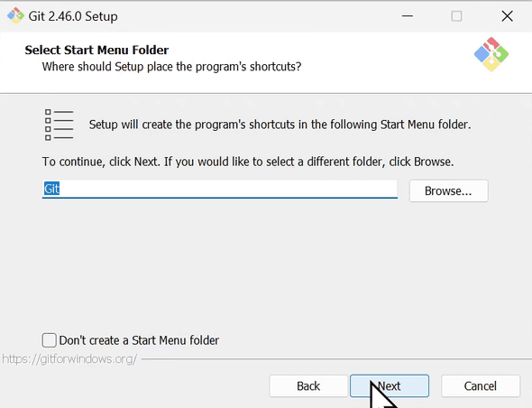Click the To continue, click Next instruction text
Viewport: 532px width, 408px height.
tap(248, 162)
